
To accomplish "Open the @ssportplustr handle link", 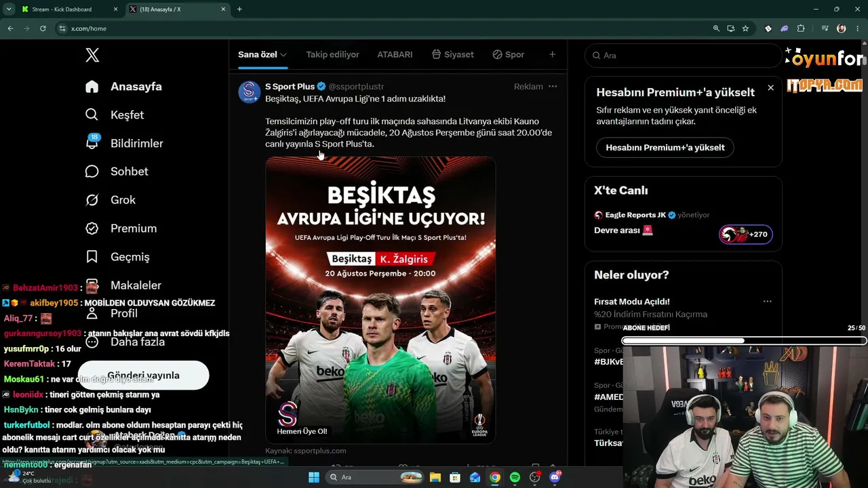I will point(356,87).
